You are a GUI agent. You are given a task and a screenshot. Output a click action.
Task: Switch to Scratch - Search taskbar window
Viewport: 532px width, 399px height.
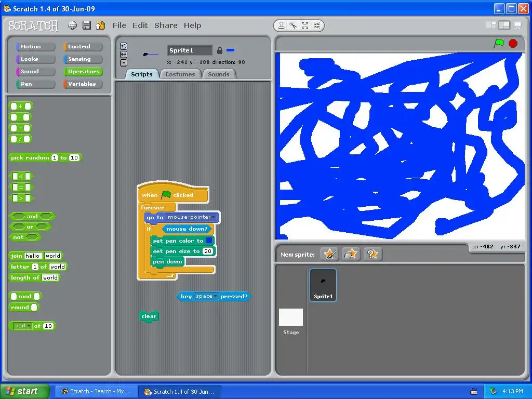tap(96, 392)
